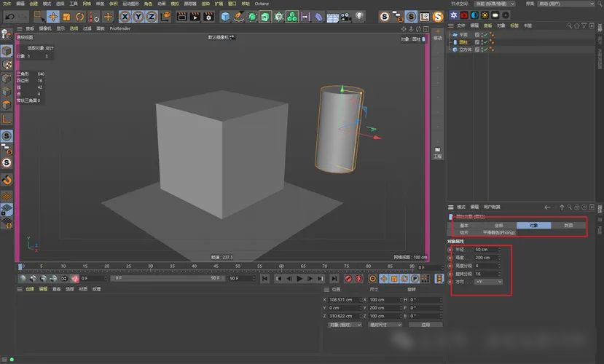Click the blue Cube primitive icon
The height and width of the screenshot is (364, 604).
click(x=225, y=17)
